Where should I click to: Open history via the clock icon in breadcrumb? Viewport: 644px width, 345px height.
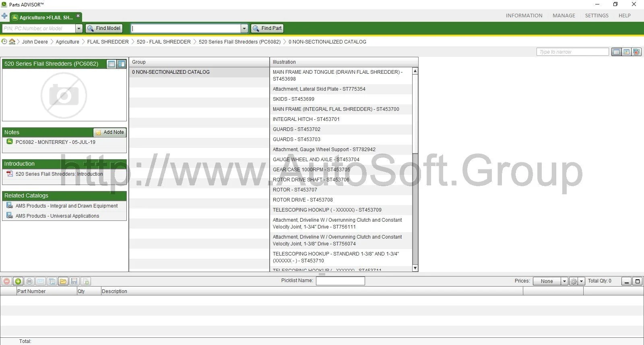tap(4, 42)
